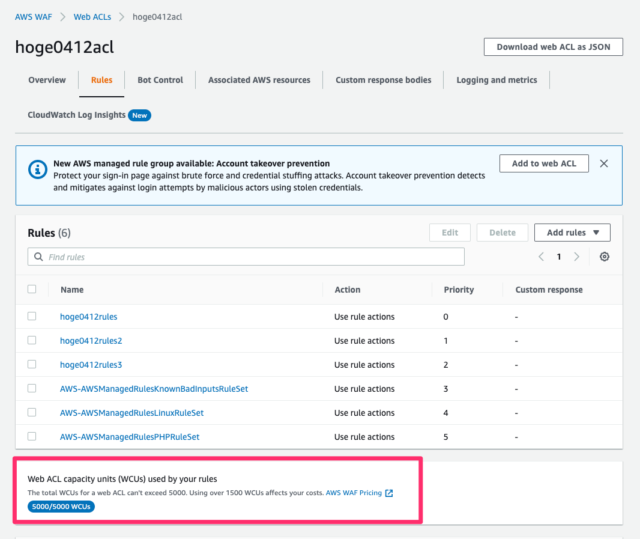640x539 pixels.
Task: Click the hoge0412acl page heading
Action: pos(64,47)
